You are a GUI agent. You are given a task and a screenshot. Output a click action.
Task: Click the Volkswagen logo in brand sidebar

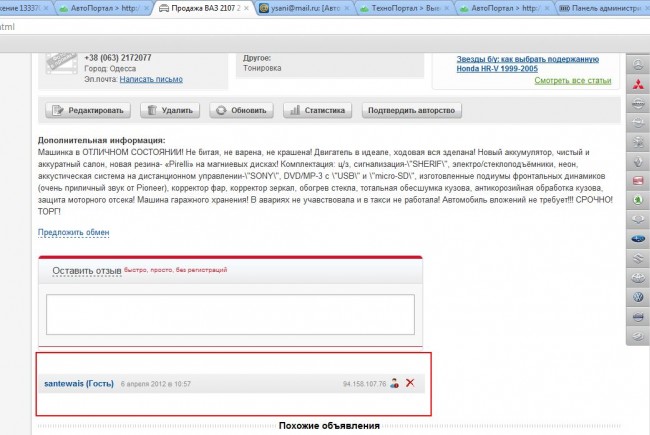click(637, 297)
